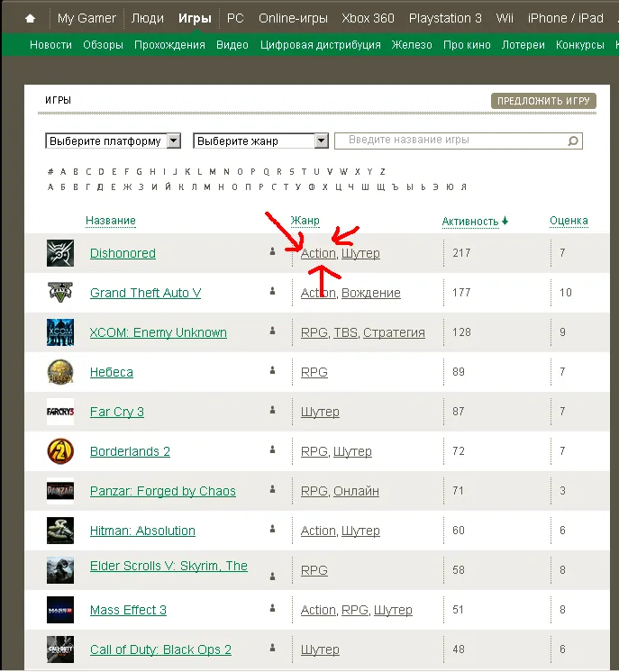Sort by Оценка column header
The width and height of the screenshot is (619, 672).
[569, 221]
